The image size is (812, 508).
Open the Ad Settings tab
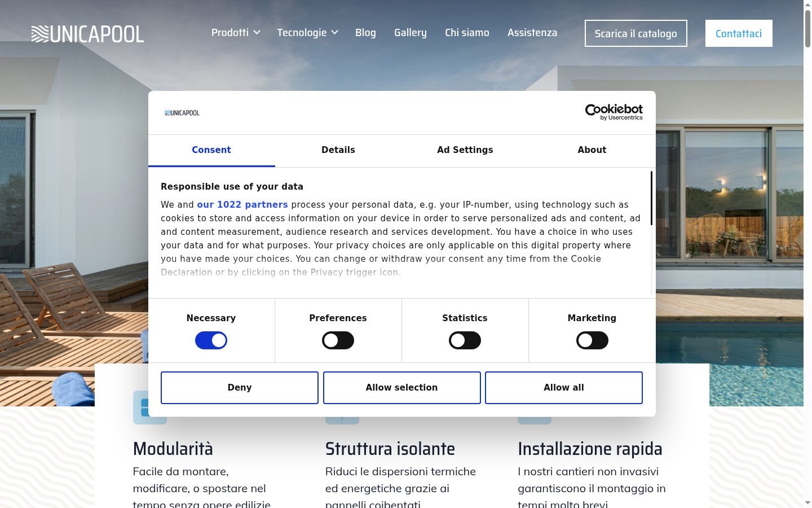point(465,150)
